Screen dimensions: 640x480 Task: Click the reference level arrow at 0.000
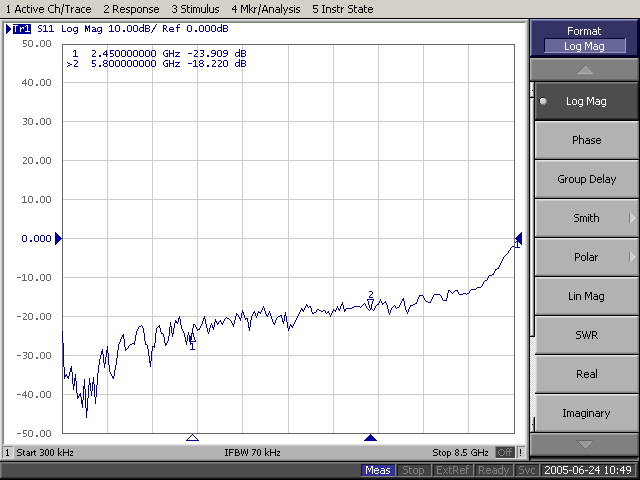tap(58, 238)
